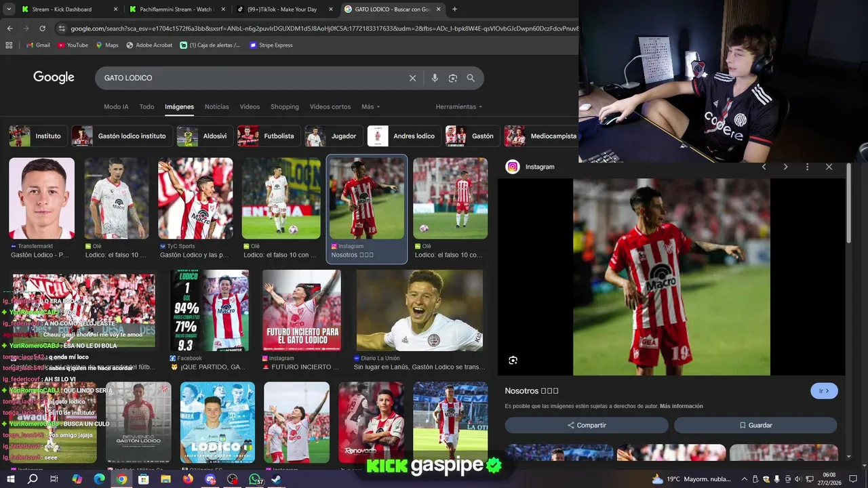Open the Adobe Acrobat bookmark
The width and height of the screenshot is (868, 488).
tap(149, 45)
